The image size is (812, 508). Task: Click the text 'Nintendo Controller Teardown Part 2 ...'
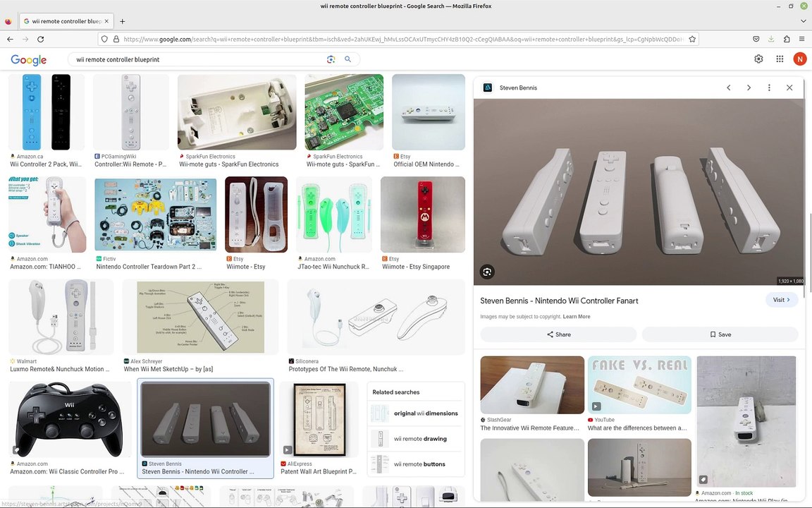(149, 267)
